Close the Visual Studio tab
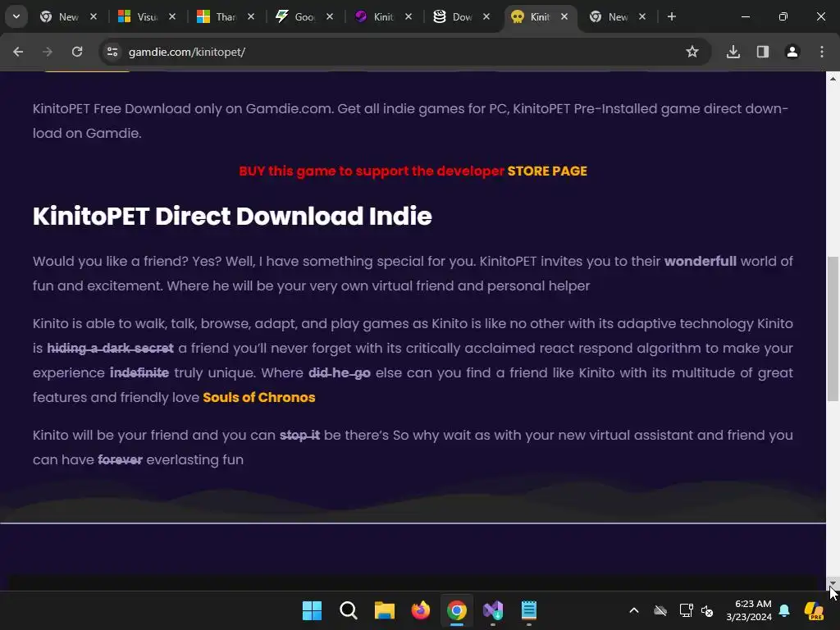840x630 pixels. click(x=172, y=16)
